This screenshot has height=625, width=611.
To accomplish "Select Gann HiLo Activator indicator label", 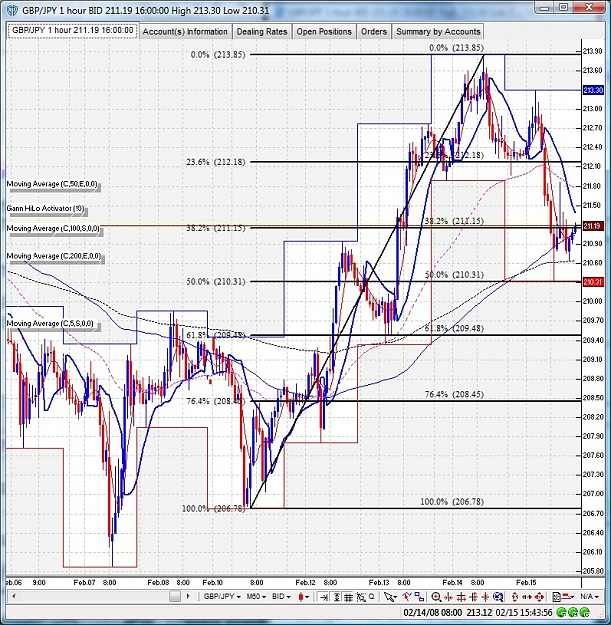I will tap(45, 208).
